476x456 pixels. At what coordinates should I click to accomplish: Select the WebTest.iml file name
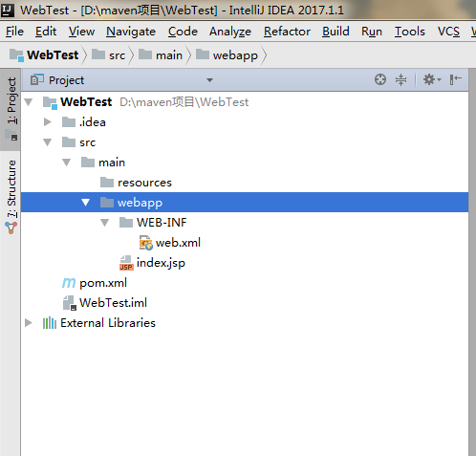coord(114,303)
